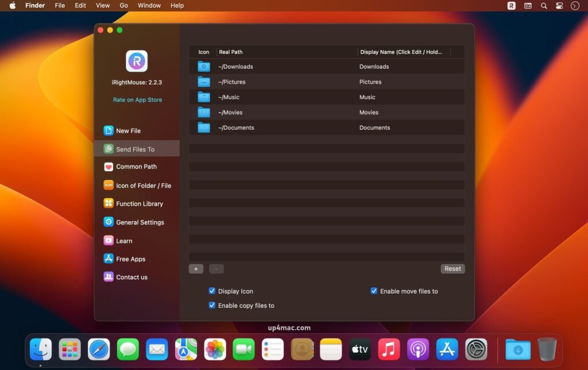Click the Rate on App Store link
The image size is (588, 370).
coord(137,99)
